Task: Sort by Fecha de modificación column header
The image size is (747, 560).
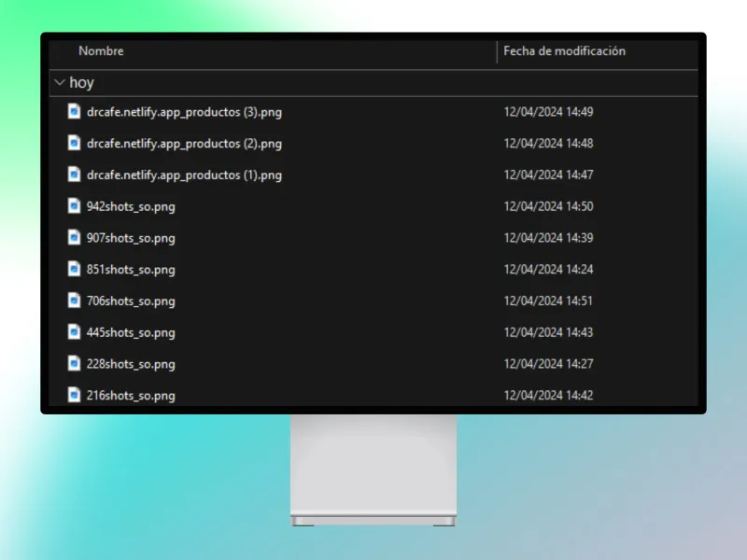Action: [564, 51]
